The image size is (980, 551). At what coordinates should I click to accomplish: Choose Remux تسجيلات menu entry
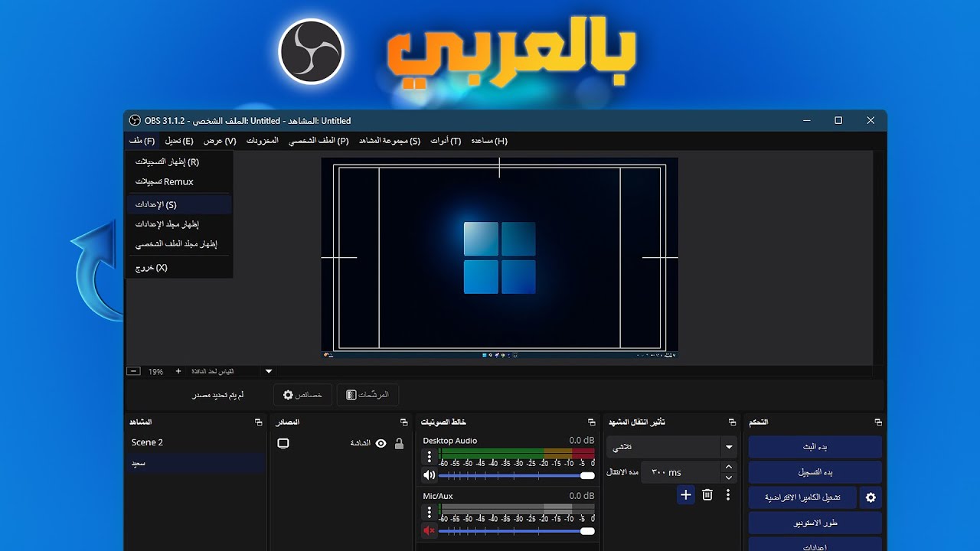click(x=179, y=182)
